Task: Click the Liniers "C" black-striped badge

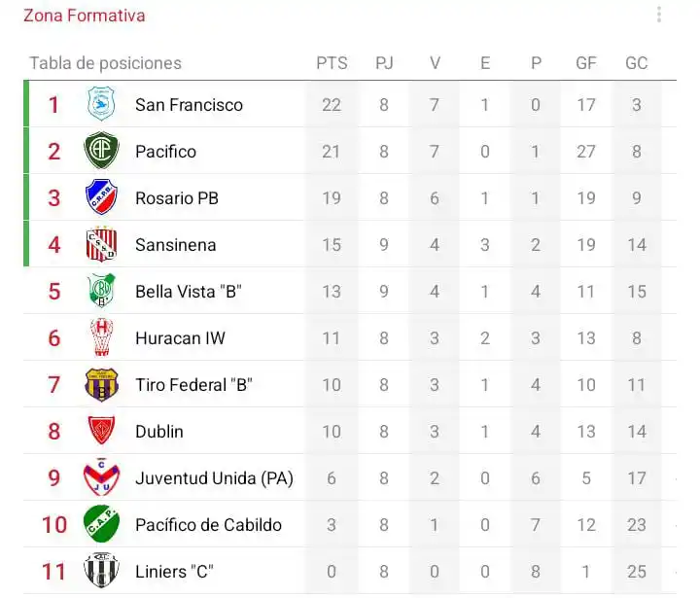Action: tap(101, 571)
